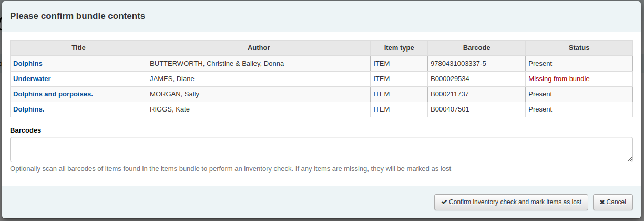Viewport: 644px width, 221px height.
Task: Grab the Barcodes textarea resize handle
Action: [x=630, y=159]
